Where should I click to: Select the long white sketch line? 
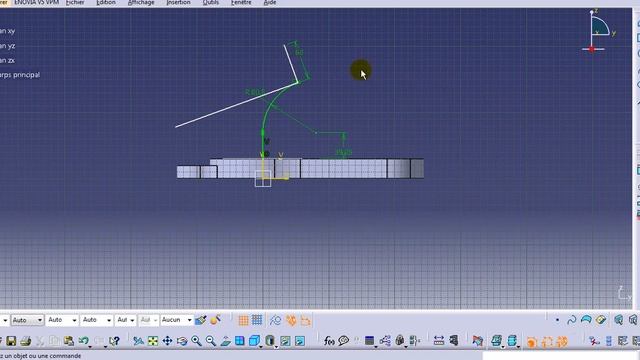tap(237, 104)
